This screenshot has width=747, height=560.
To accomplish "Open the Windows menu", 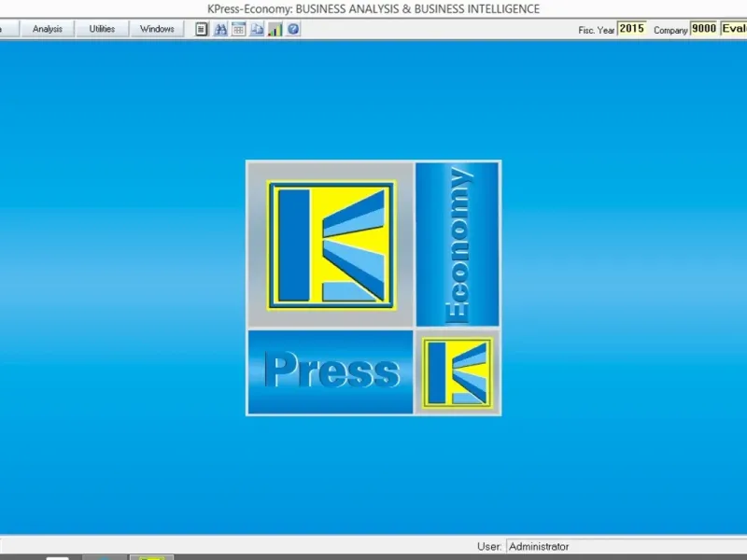I will coord(157,29).
